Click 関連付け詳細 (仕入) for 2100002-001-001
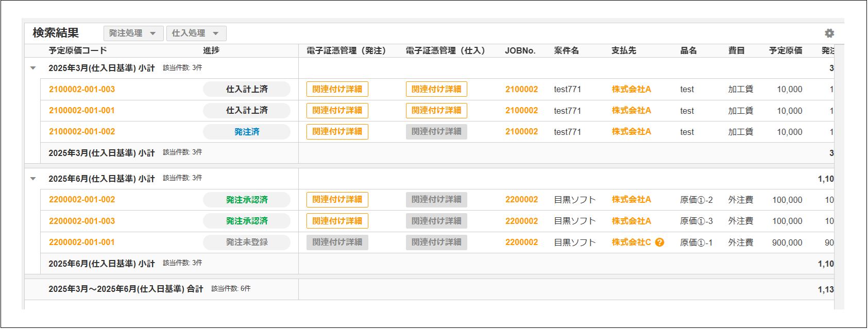This screenshot has width=868, height=330. click(x=436, y=111)
